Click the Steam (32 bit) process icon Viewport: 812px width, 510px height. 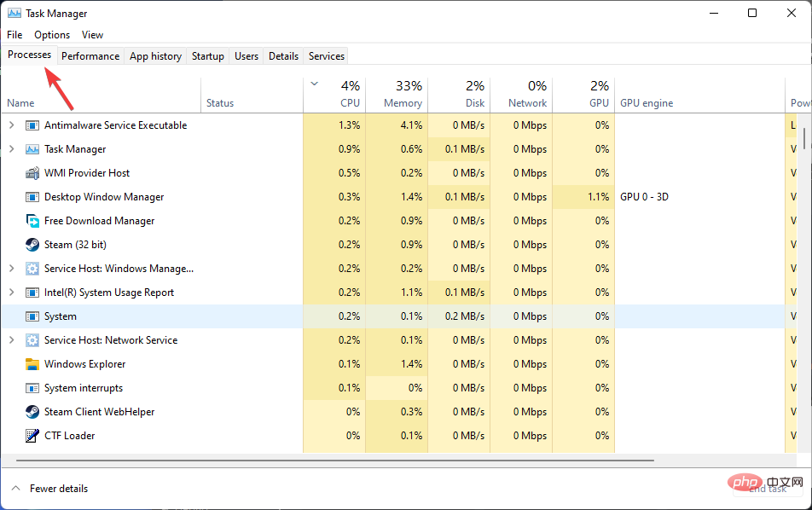coord(32,244)
